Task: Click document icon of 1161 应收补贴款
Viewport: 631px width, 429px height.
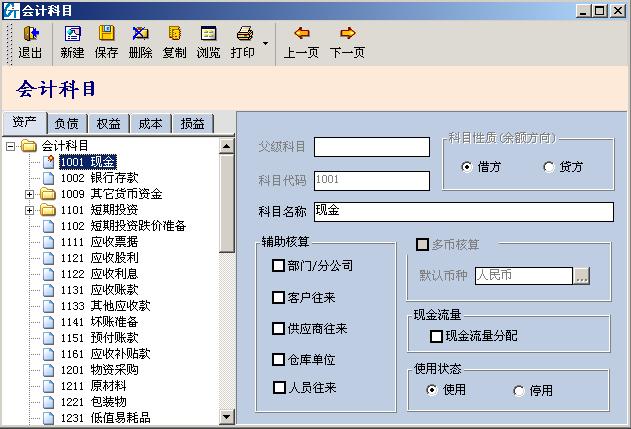Action: click(49, 354)
